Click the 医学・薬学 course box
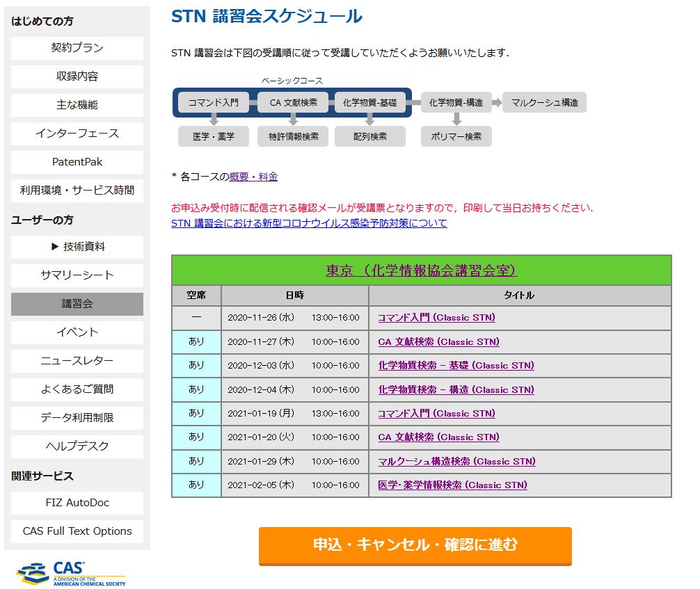Screen dimensions: 700x589 214,136
